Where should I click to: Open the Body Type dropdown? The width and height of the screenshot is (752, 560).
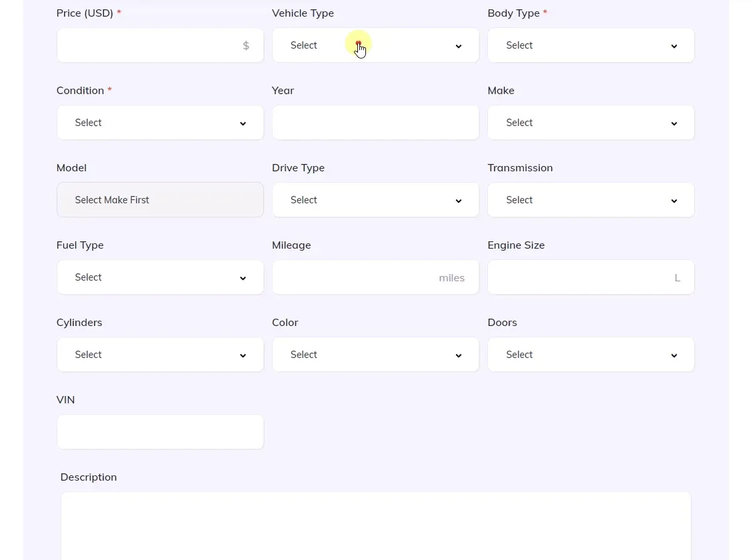[591, 45]
